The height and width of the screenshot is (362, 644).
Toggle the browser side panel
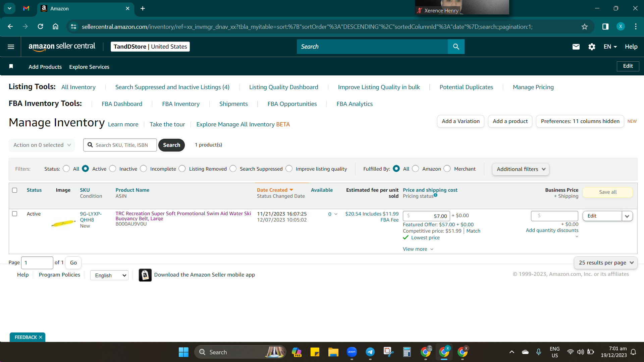(x=605, y=26)
